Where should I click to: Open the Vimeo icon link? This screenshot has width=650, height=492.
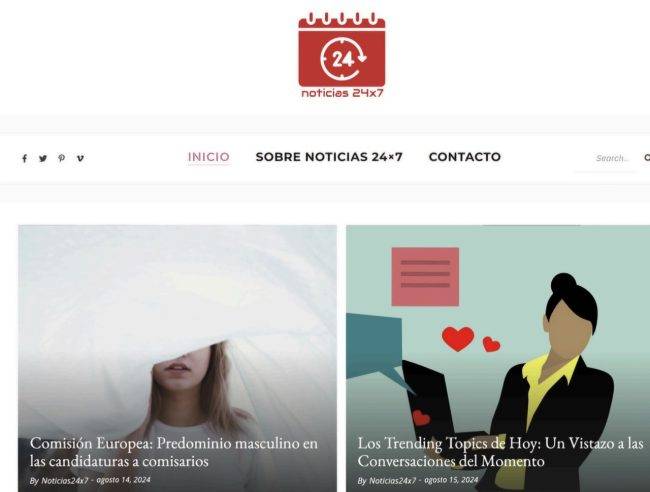pyautogui.click(x=80, y=158)
